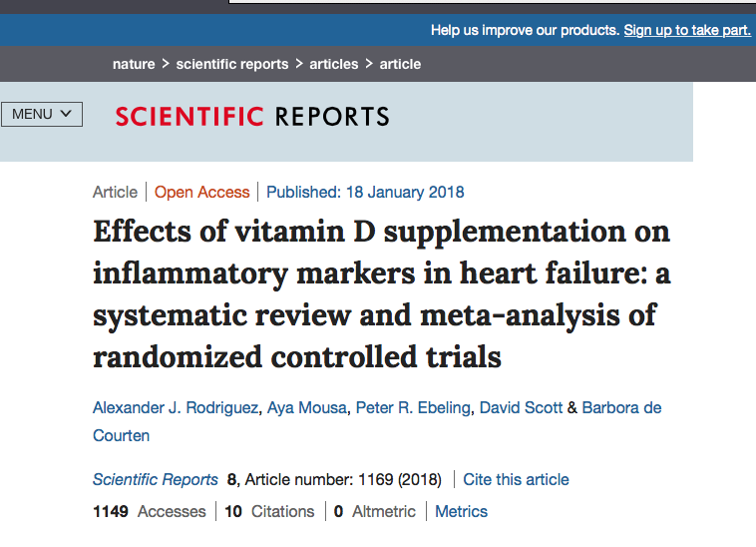Open the MENU dropdown
The image size is (756, 547).
click(42, 115)
